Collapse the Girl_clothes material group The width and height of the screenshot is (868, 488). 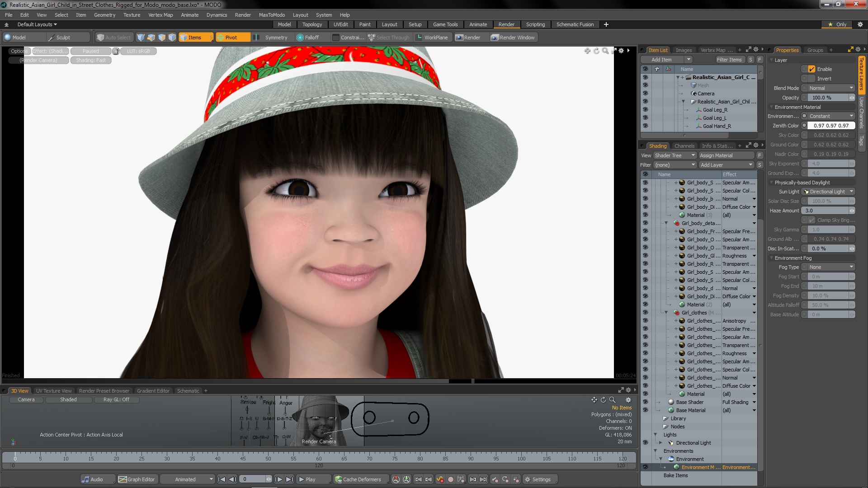point(666,313)
